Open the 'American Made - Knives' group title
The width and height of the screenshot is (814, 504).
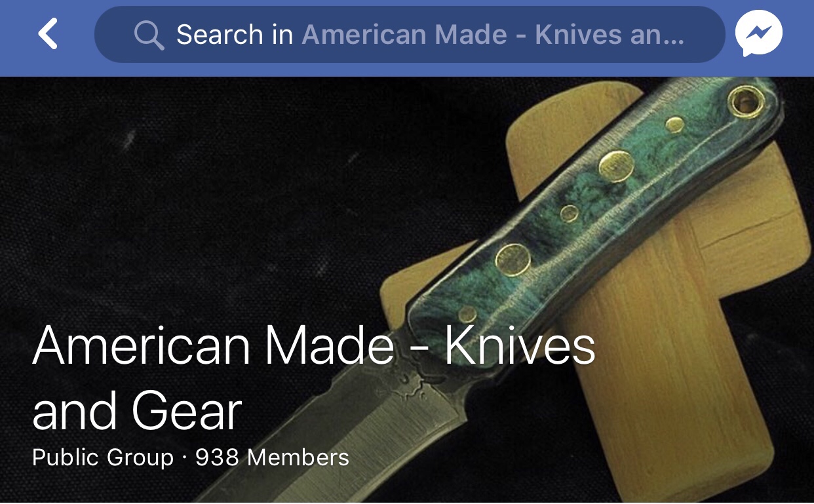314,345
